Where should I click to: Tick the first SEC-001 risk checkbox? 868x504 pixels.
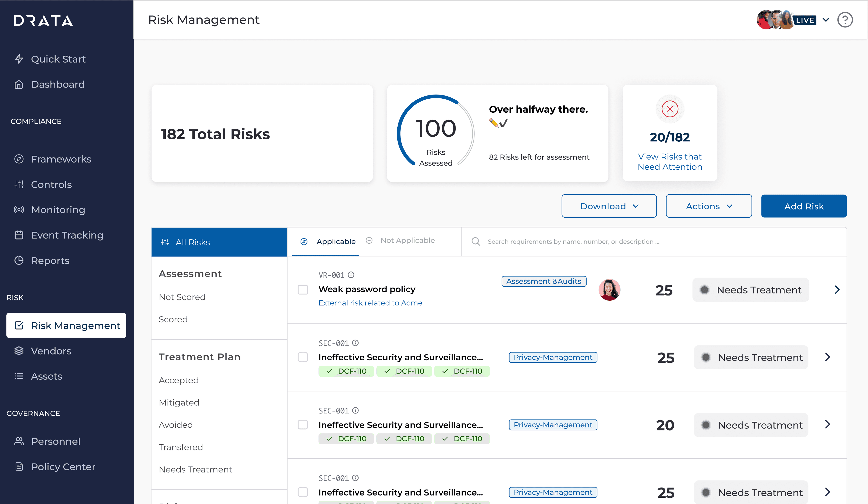click(303, 357)
